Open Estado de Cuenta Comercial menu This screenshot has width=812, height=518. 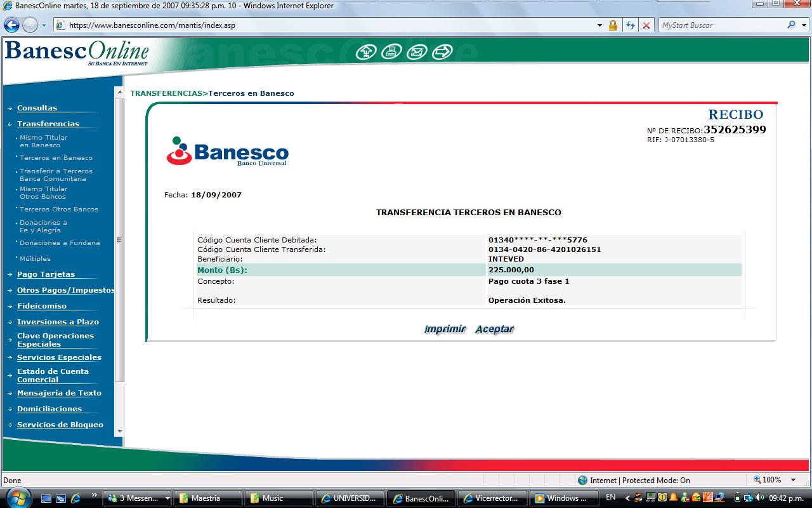(53, 375)
